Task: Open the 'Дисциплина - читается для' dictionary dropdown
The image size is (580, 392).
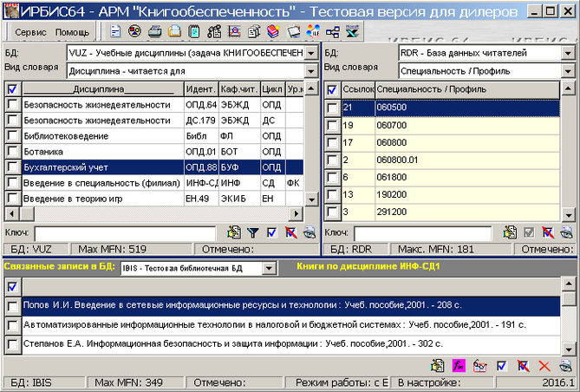Action: click(x=311, y=71)
